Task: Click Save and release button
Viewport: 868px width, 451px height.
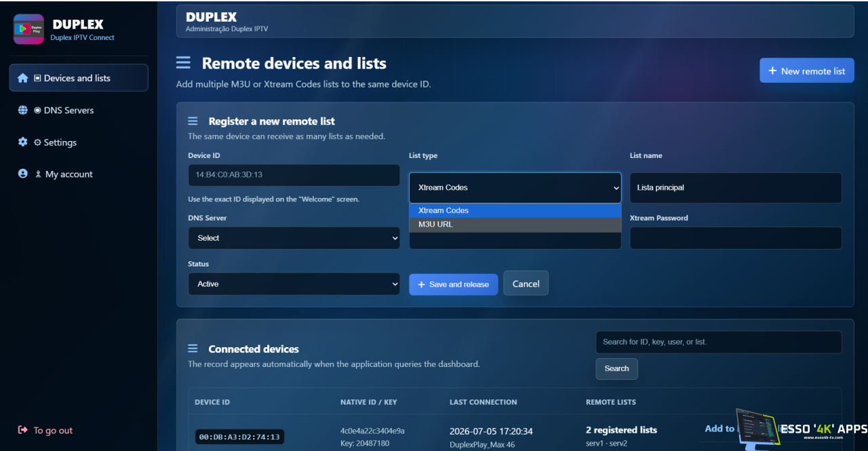Action: click(454, 284)
